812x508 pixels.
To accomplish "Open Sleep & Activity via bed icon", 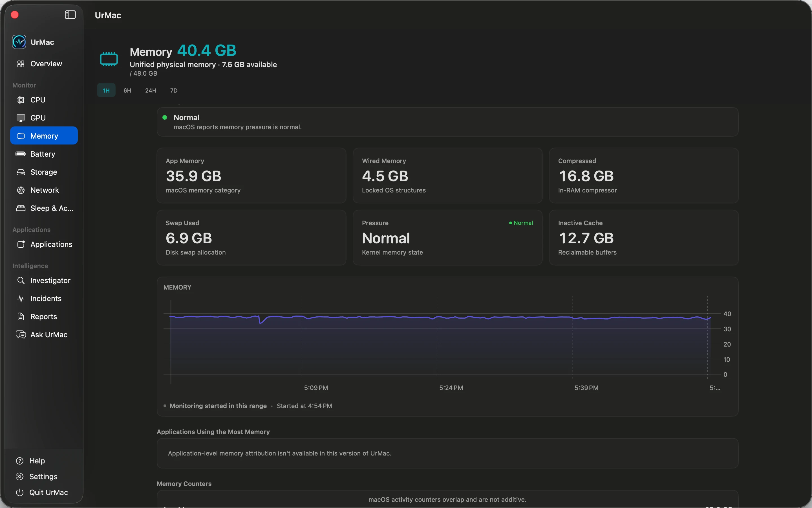I will 21,208.
